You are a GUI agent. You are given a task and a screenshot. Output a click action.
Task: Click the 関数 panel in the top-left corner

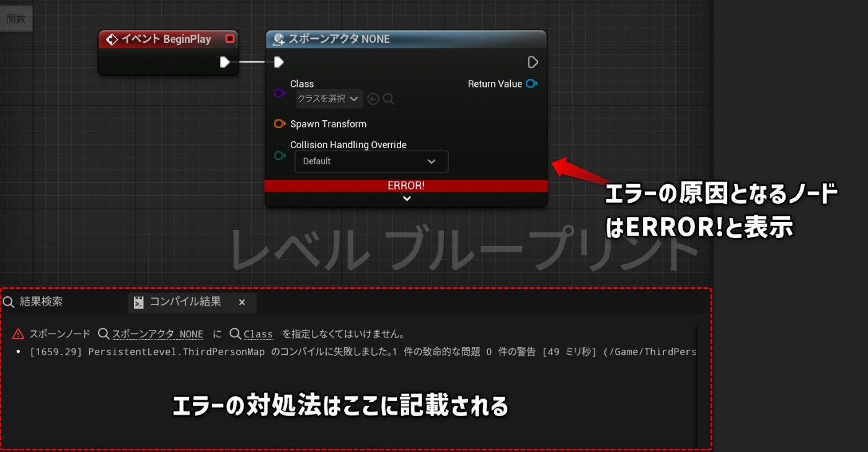(x=15, y=17)
